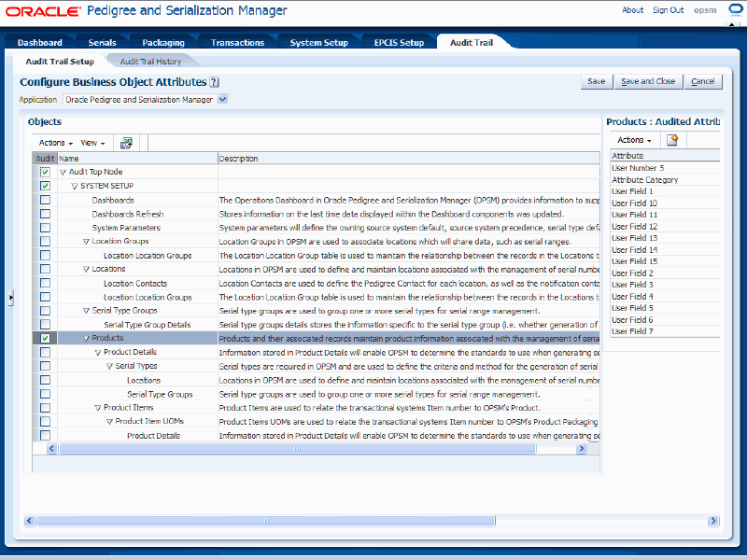Check the System Parameters audit box
The image size is (747, 560).
coord(45,228)
